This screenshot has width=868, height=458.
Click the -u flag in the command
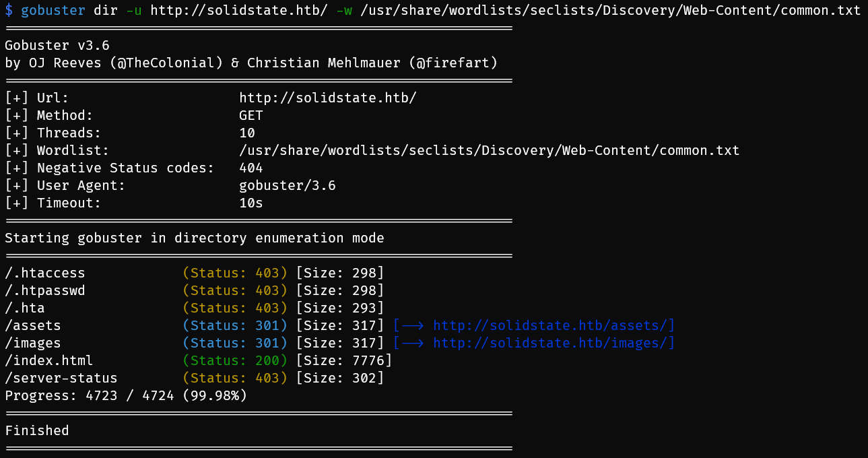(x=134, y=11)
